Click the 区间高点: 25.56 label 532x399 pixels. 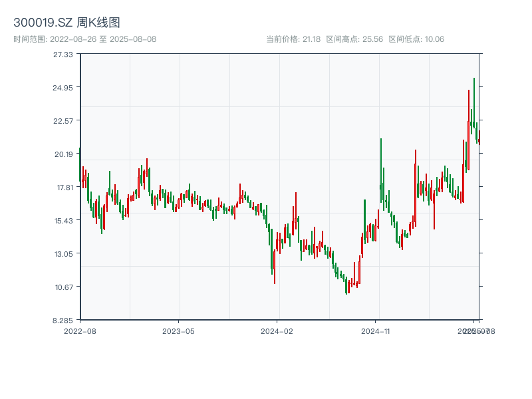354,39
